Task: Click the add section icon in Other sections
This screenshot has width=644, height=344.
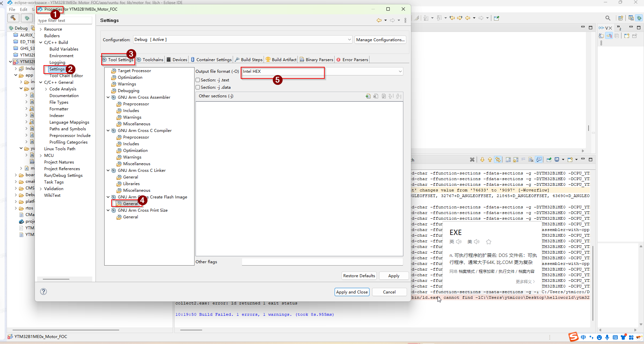Action: pos(368,96)
